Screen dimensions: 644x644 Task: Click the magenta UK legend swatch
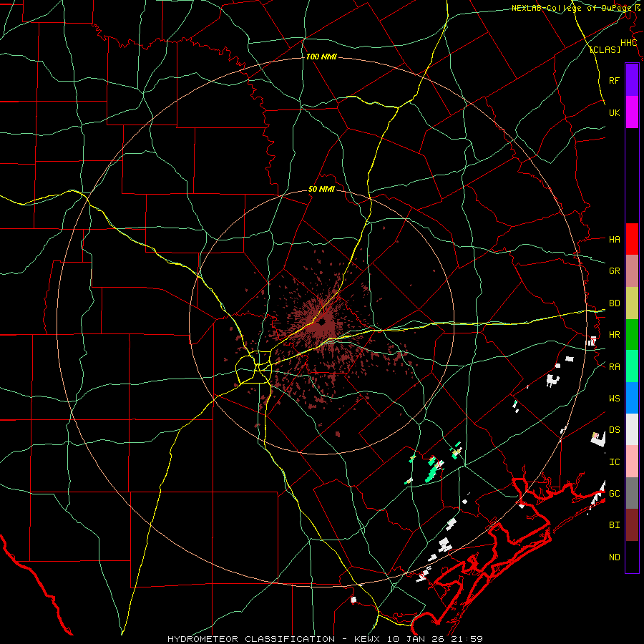tap(632, 112)
